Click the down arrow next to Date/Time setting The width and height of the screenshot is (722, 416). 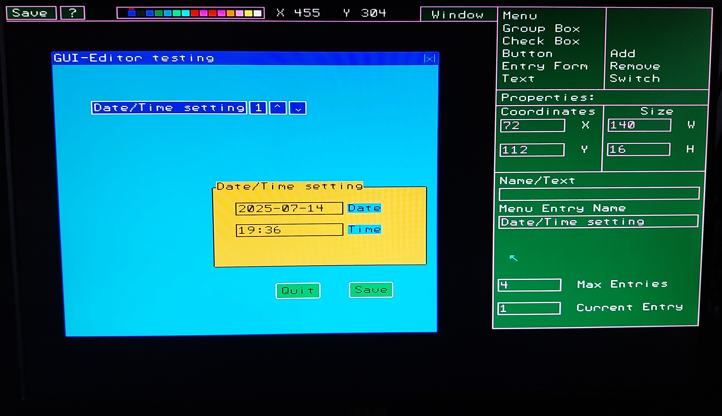click(298, 108)
